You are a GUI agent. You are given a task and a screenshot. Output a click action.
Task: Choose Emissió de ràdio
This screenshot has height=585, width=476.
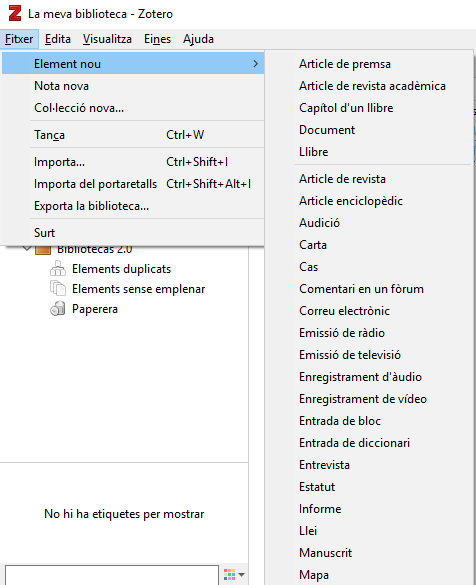tap(369, 333)
